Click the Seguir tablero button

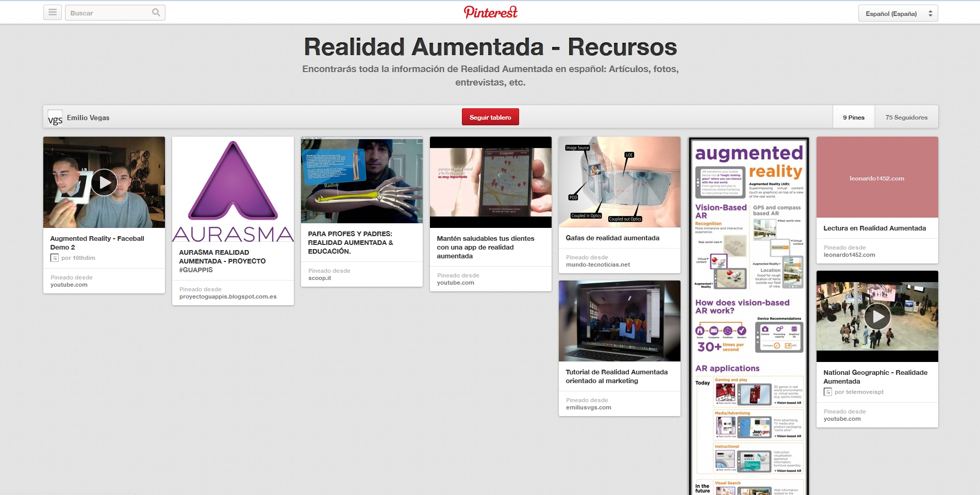[x=490, y=117]
